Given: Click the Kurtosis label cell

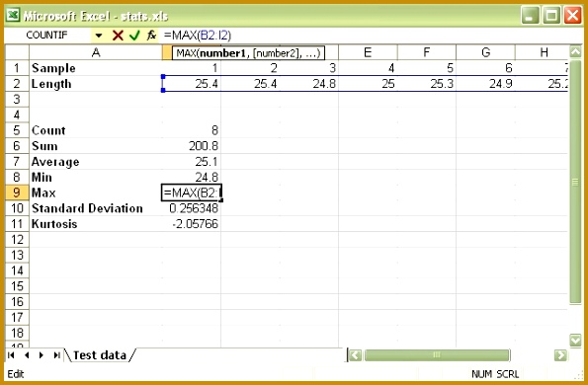Looking at the screenshot, I should click(96, 223).
